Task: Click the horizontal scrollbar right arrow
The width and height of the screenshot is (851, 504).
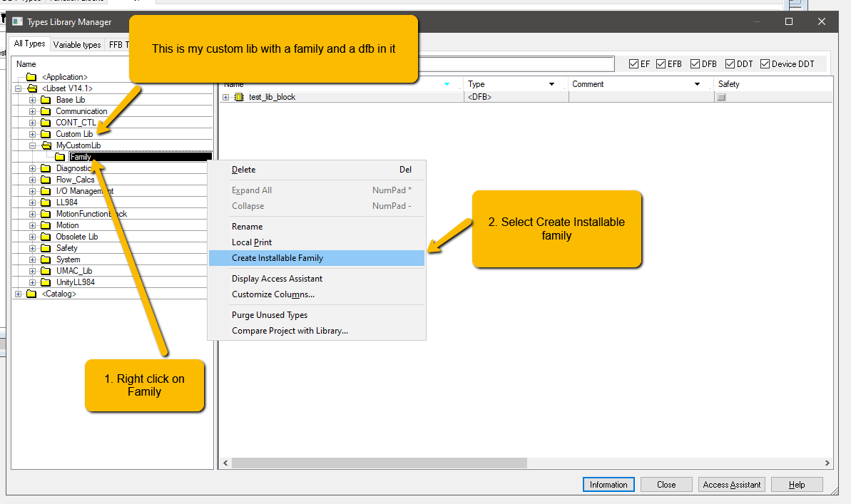Action: [x=827, y=463]
